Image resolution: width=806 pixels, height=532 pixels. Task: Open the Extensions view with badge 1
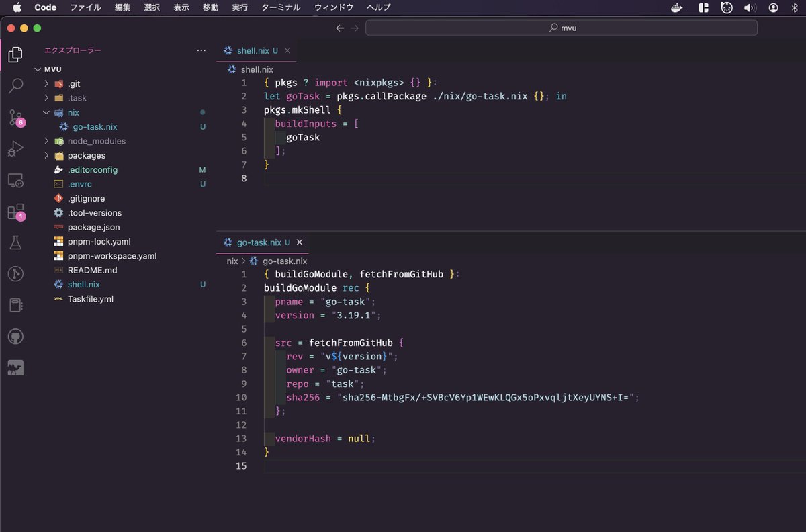(x=15, y=212)
